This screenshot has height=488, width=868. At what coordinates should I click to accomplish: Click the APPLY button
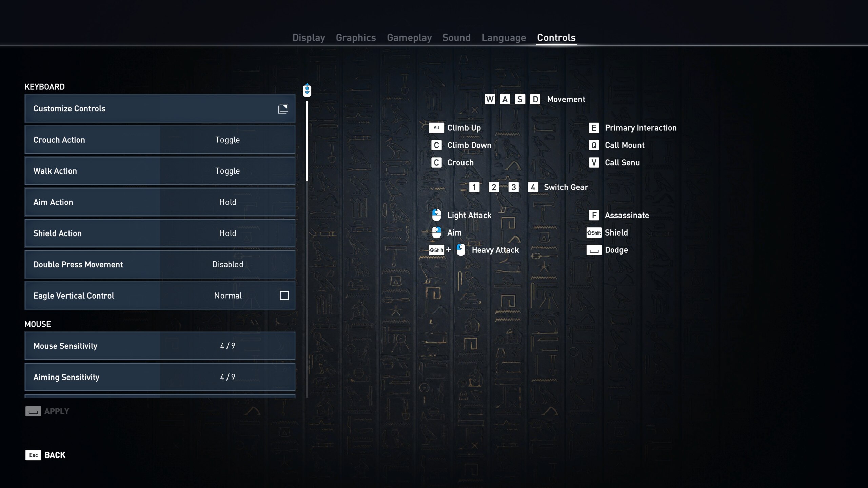click(x=48, y=411)
